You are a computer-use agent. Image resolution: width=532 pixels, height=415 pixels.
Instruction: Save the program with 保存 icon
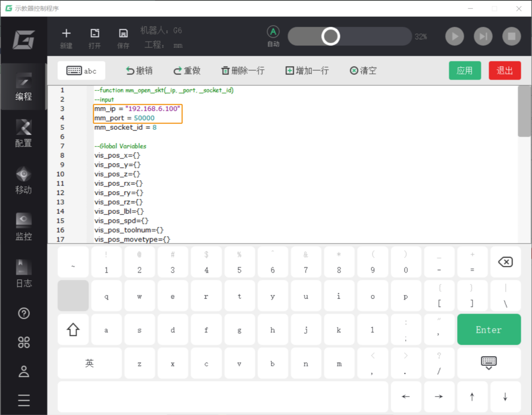pyautogui.click(x=123, y=38)
